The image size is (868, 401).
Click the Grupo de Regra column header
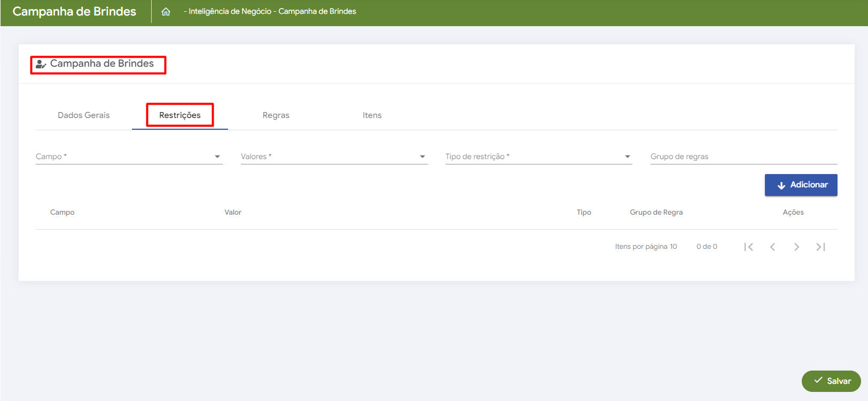[656, 213]
